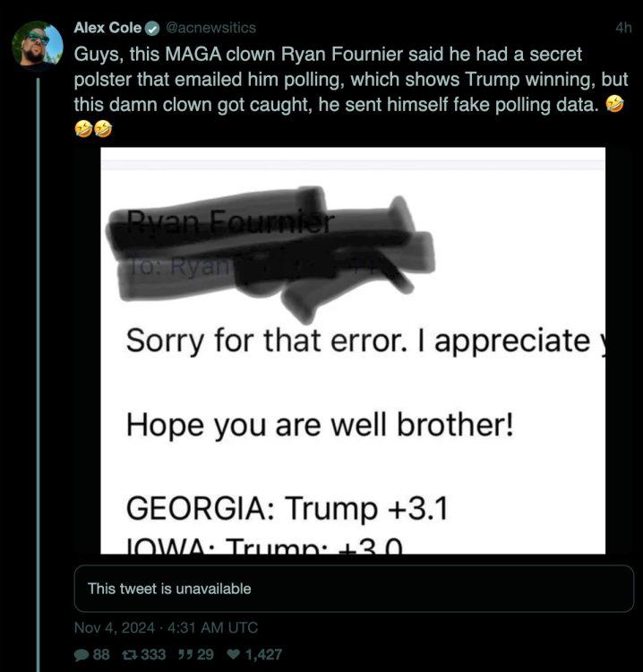The width and height of the screenshot is (643, 672).
Task: Click the pair of laughing emojis below the text
Action: (x=94, y=130)
